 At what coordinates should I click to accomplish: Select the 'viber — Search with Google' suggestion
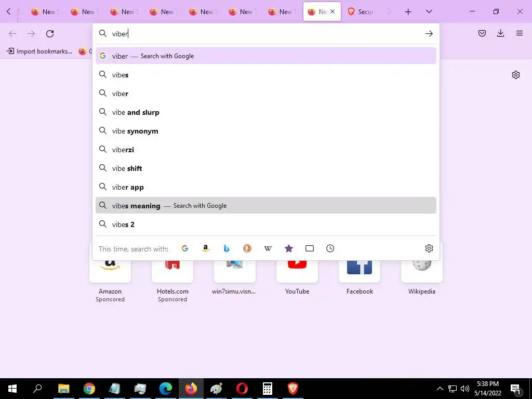pos(265,56)
